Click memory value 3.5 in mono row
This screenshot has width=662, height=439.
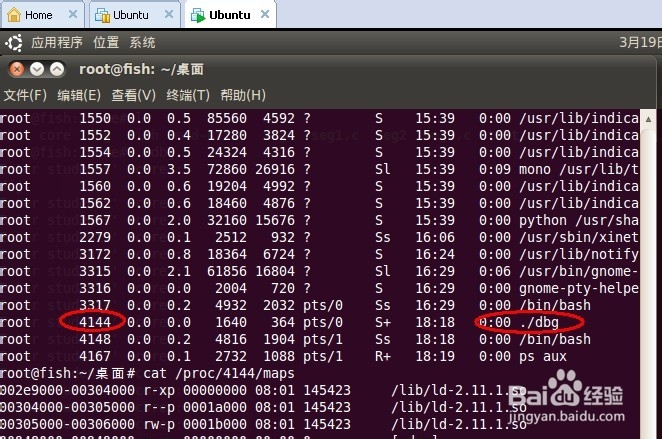coord(179,169)
